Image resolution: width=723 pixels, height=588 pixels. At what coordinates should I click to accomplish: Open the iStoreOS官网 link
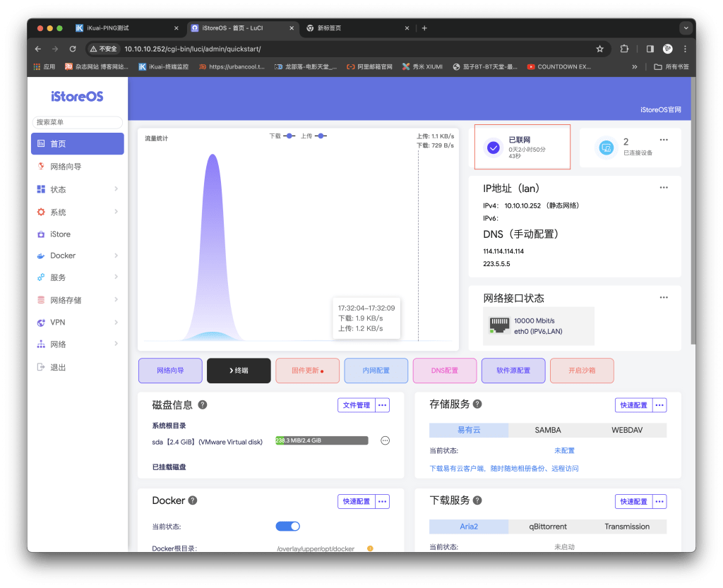[x=660, y=109]
